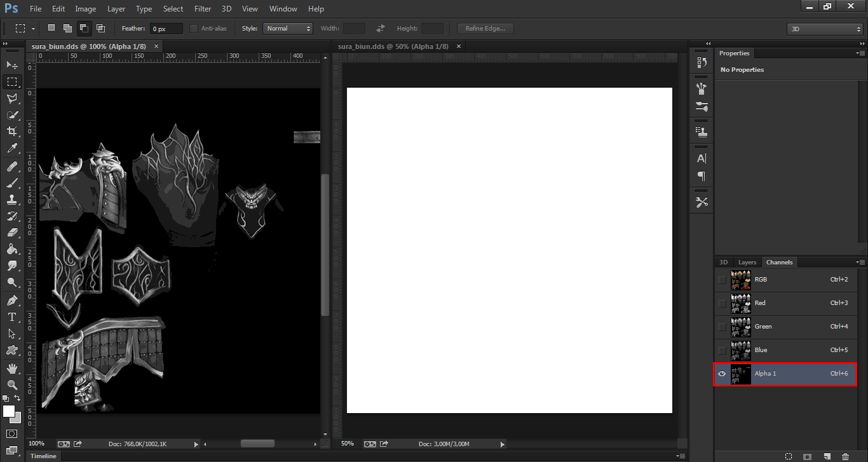Hide the Alpha 1 channel eye

[722, 374]
